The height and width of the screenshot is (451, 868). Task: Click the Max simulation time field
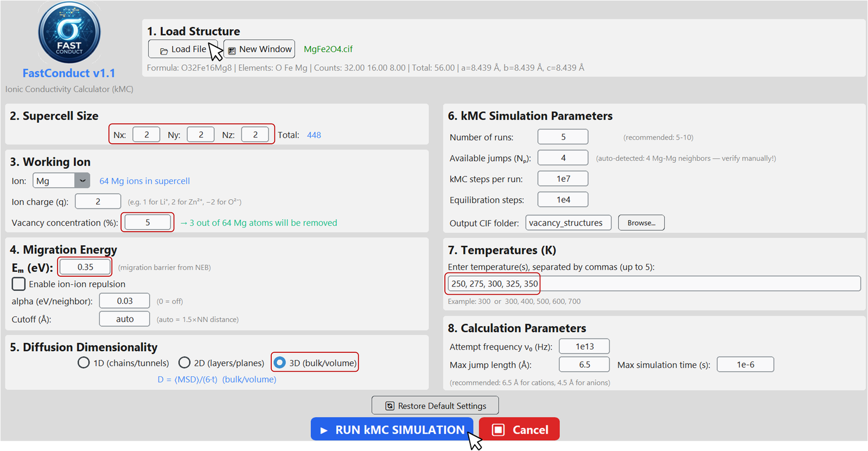click(x=745, y=365)
